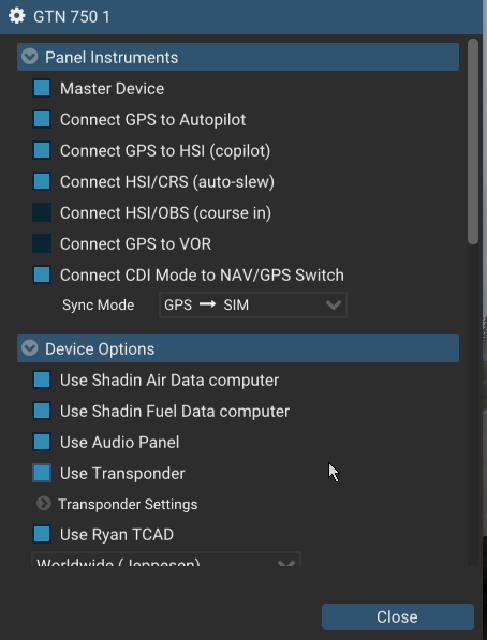This screenshot has height=640, width=487.
Task: Click the gear icon beside GTN 750 1
Action: pyautogui.click(x=17, y=17)
